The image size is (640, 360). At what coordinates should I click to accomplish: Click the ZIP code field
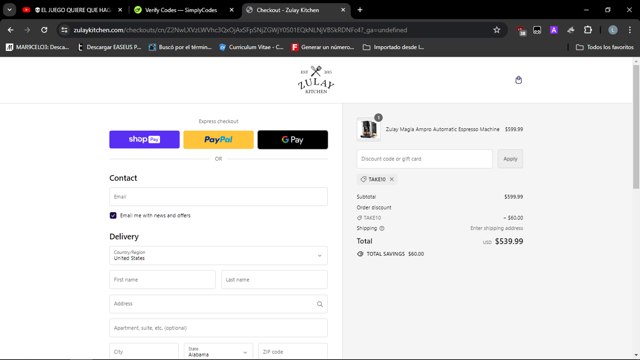tap(293, 352)
